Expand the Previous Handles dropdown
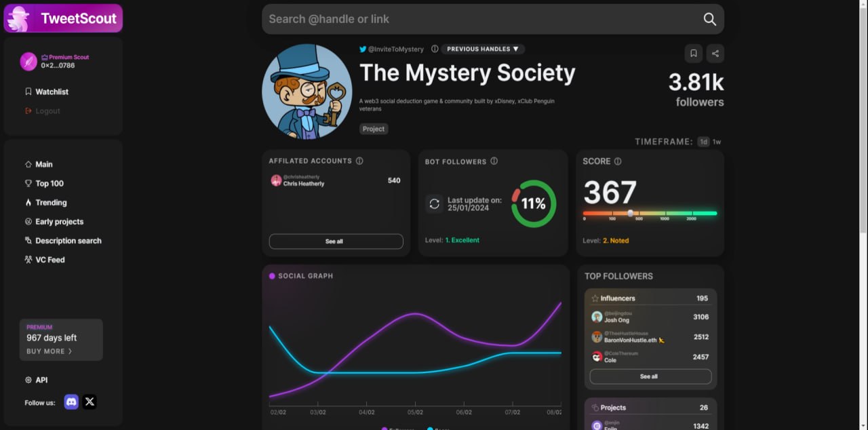This screenshot has width=868, height=430. 483,49
